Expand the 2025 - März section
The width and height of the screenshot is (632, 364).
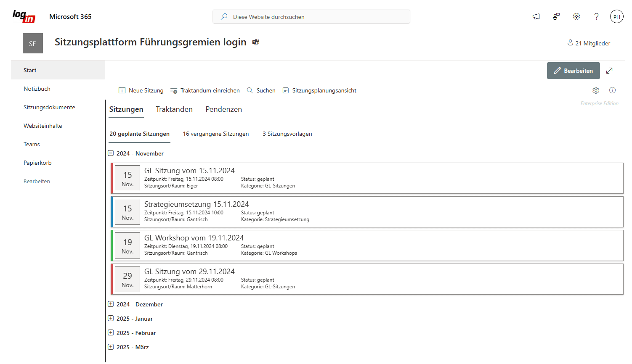click(111, 347)
